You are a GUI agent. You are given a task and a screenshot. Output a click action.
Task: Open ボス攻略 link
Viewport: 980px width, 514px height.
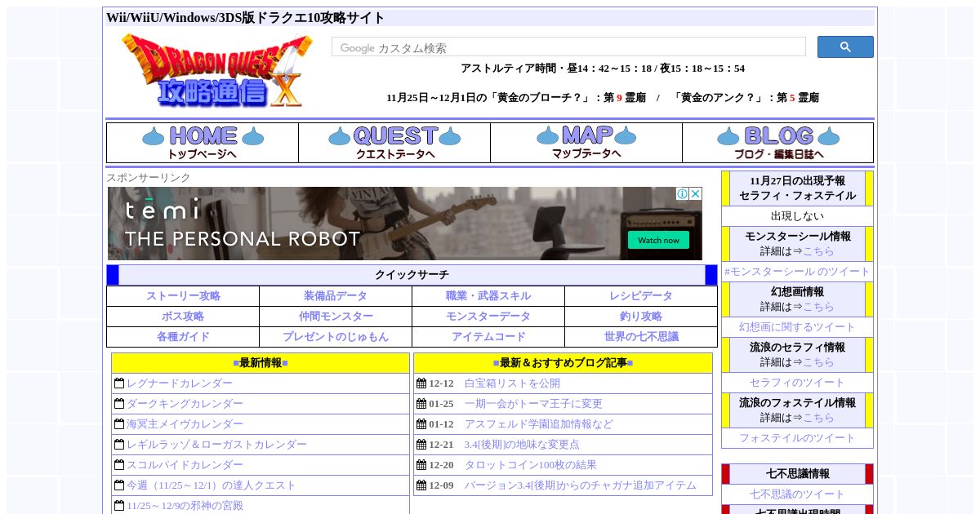tap(183, 317)
